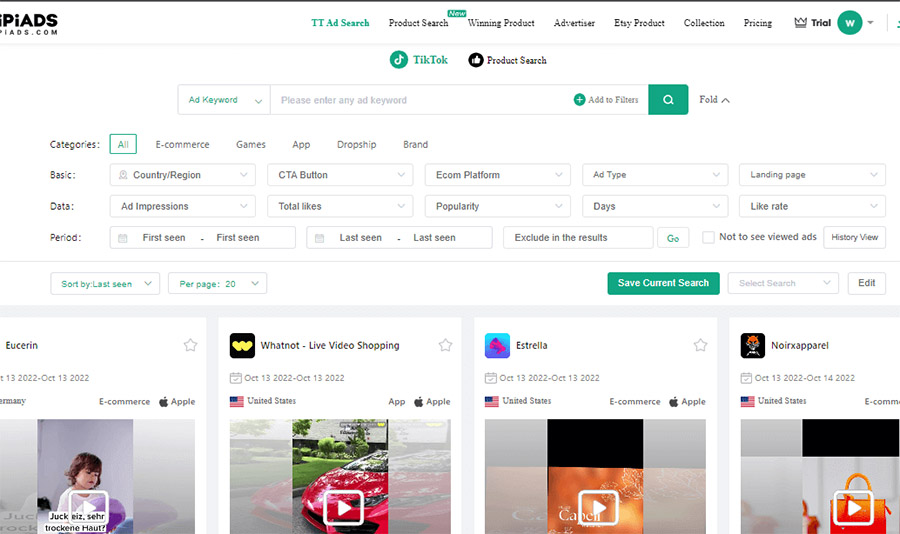900x534 pixels.
Task: Open the Advertiser nav item
Action: point(574,23)
